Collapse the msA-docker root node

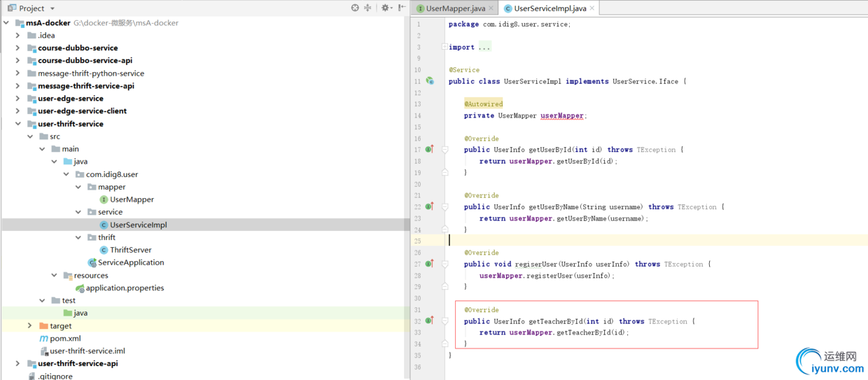6,23
